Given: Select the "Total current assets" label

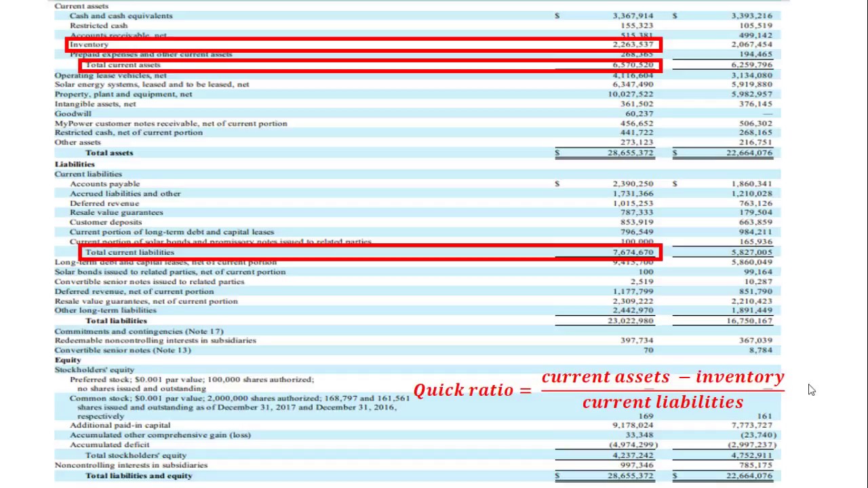Looking at the screenshot, I should tap(123, 65).
